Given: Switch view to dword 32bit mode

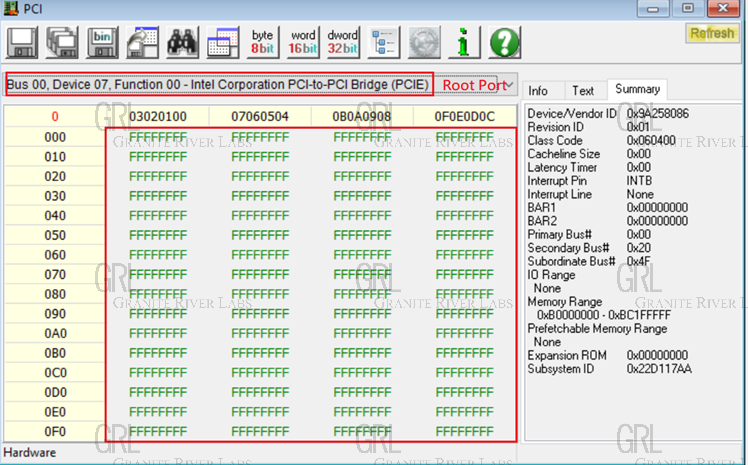Looking at the screenshot, I should pos(343,43).
